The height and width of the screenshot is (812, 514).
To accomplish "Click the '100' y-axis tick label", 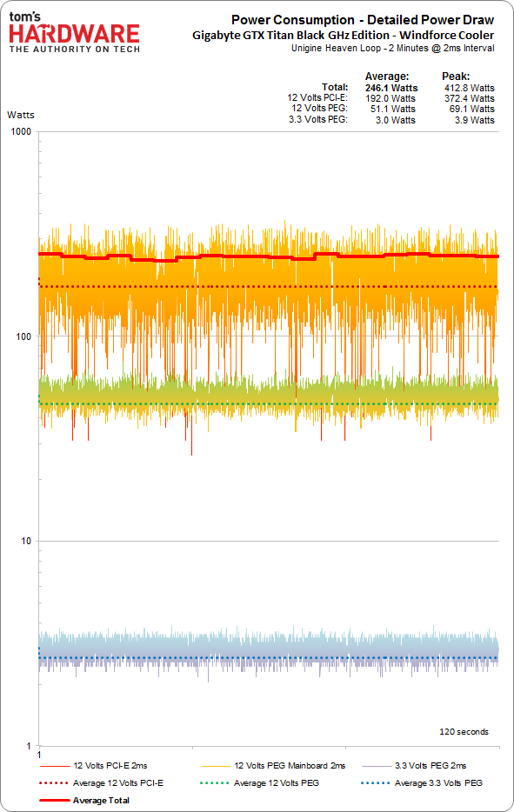I will (23, 336).
